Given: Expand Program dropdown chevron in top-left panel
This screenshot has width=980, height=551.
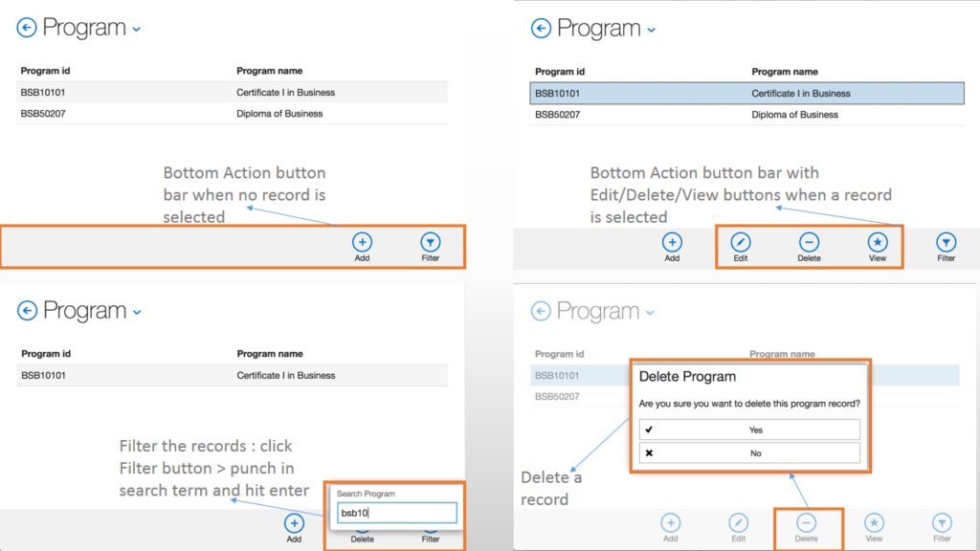Looking at the screenshot, I should point(137,30).
